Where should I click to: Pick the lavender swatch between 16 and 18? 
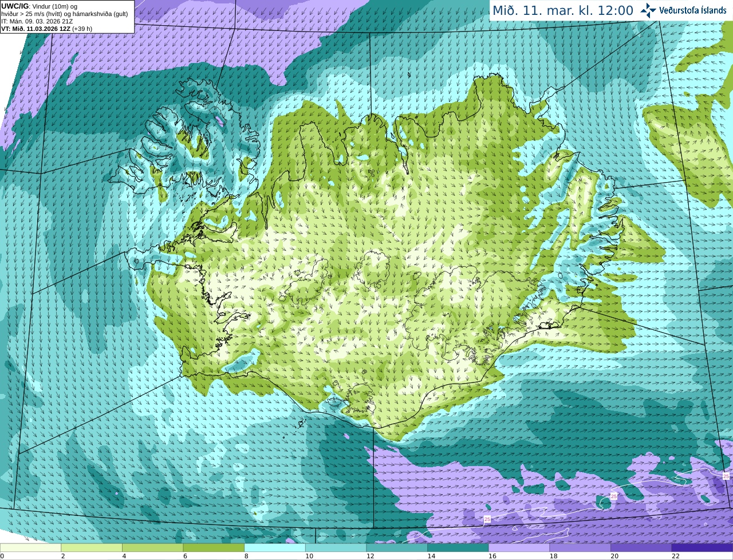(x=519, y=548)
